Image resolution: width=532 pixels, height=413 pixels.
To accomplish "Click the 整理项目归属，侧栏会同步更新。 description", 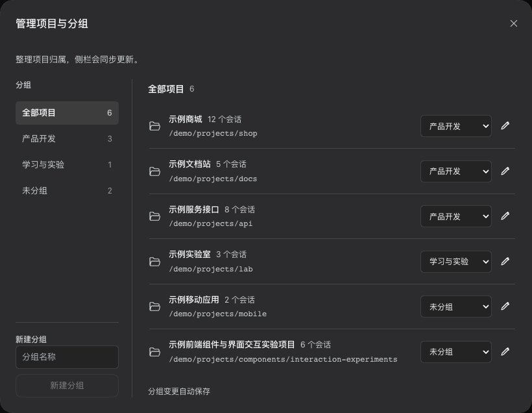I will 78,60.
